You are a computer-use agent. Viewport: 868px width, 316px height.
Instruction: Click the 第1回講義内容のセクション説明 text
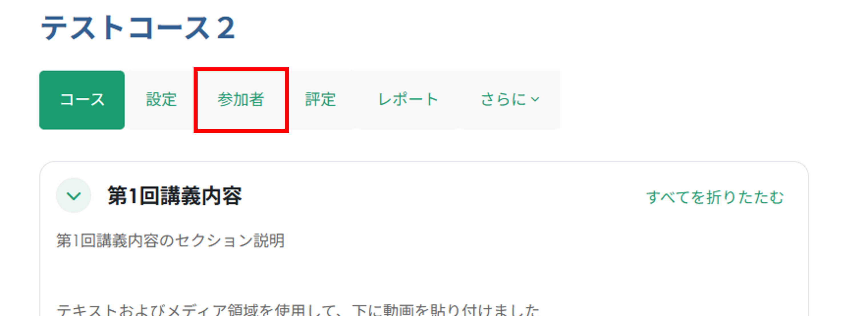point(170,241)
